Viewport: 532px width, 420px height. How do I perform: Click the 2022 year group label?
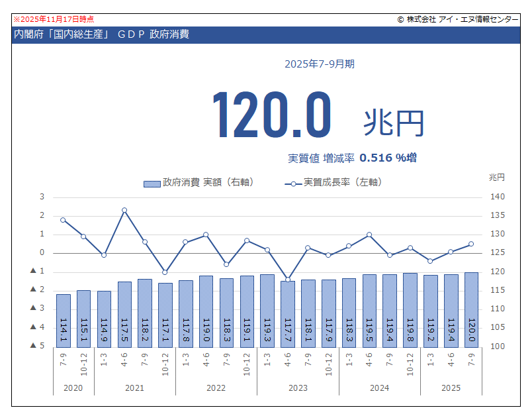pyautogui.click(x=216, y=388)
